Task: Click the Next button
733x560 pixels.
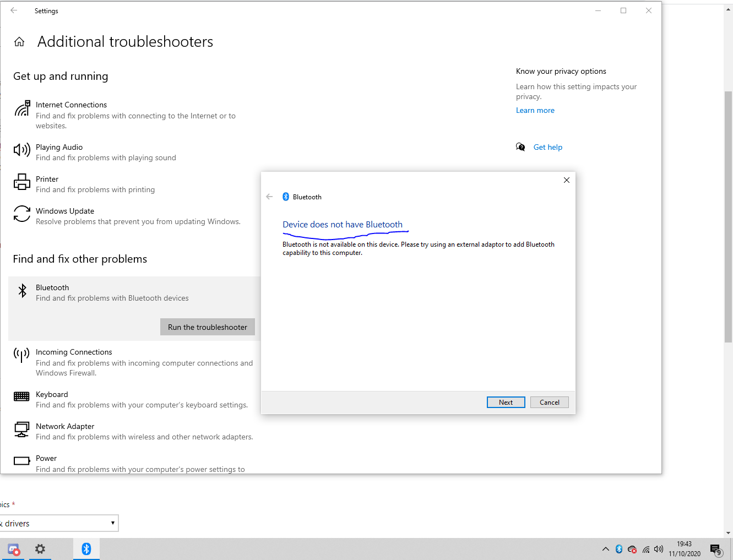Action: 506,403
